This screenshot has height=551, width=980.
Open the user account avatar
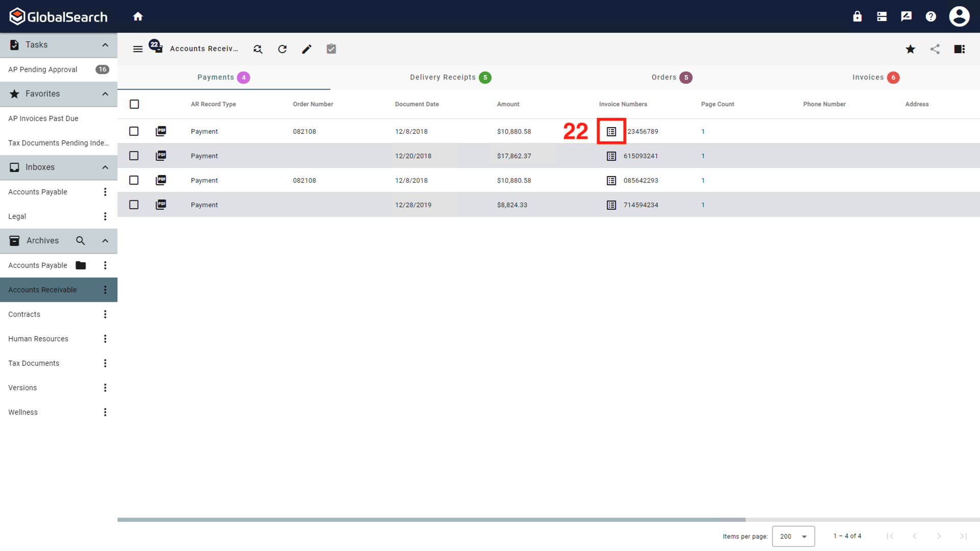[x=959, y=16]
